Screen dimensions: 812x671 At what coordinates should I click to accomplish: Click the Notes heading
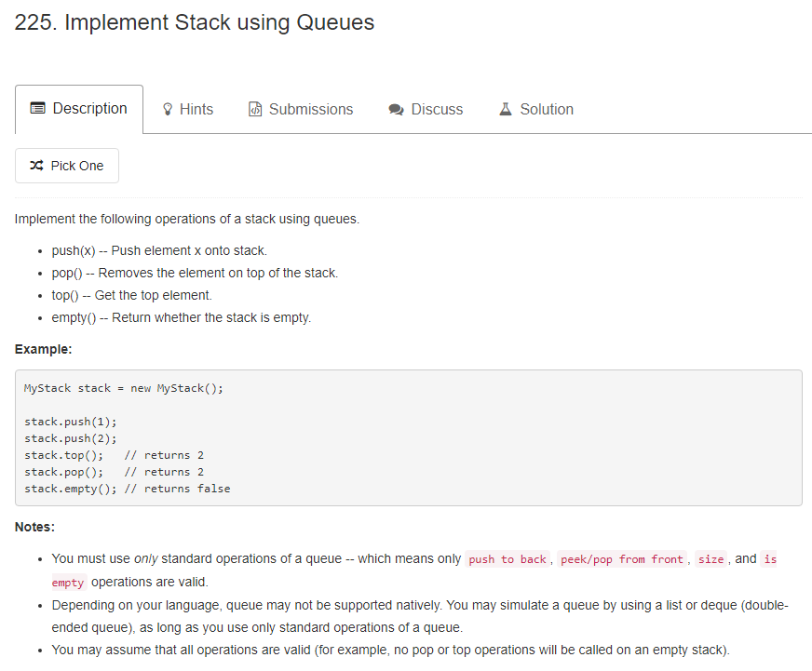[x=34, y=526]
